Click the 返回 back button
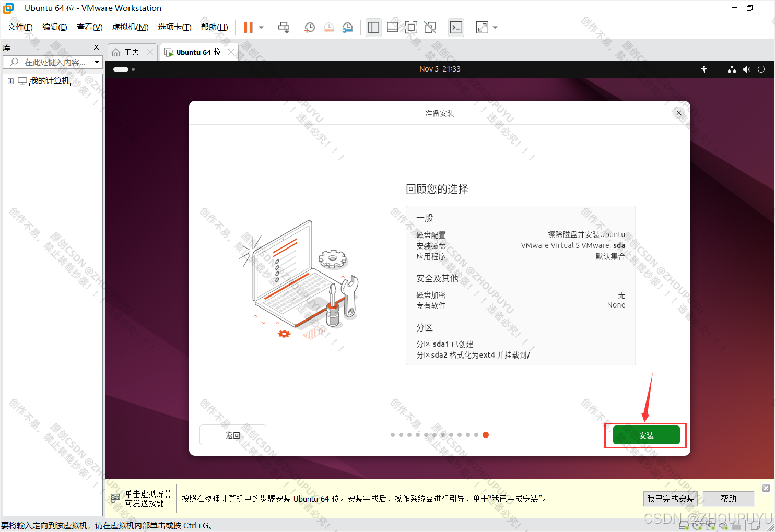Viewport: 775px width, 532px height. 233,435
